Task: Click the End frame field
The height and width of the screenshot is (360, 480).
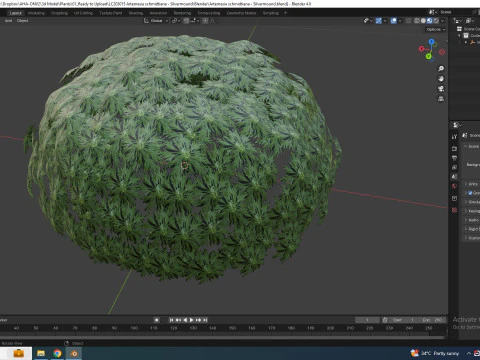Action: (432, 320)
